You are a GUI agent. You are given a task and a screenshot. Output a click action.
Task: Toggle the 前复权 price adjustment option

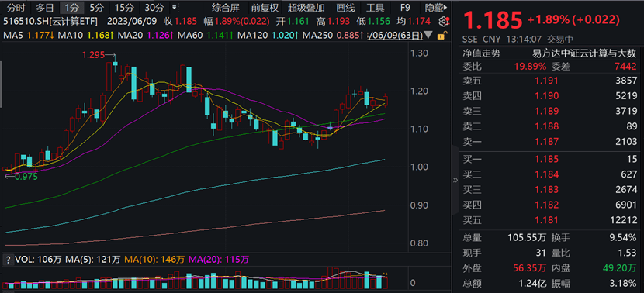point(265,8)
